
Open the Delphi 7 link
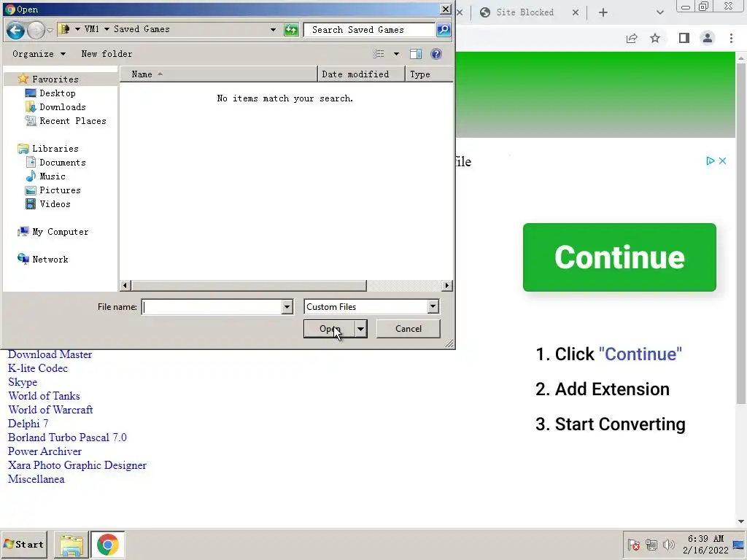tap(28, 424)
